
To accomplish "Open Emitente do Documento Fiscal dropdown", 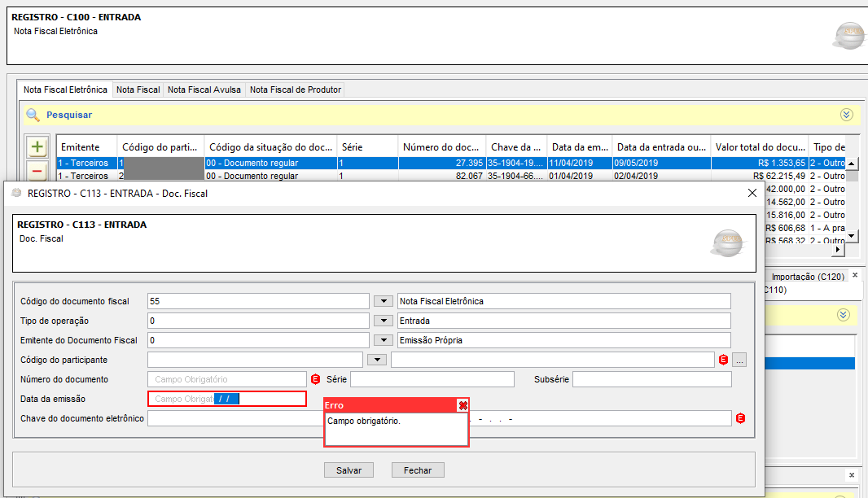I will tap(383, 340).
